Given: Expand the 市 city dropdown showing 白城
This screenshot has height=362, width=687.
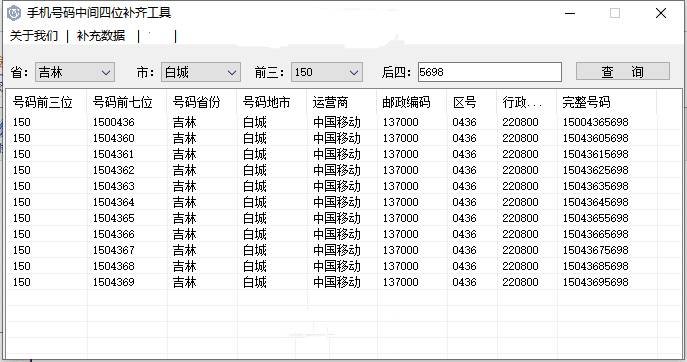Looking at the screenshot, I should 201,72.
